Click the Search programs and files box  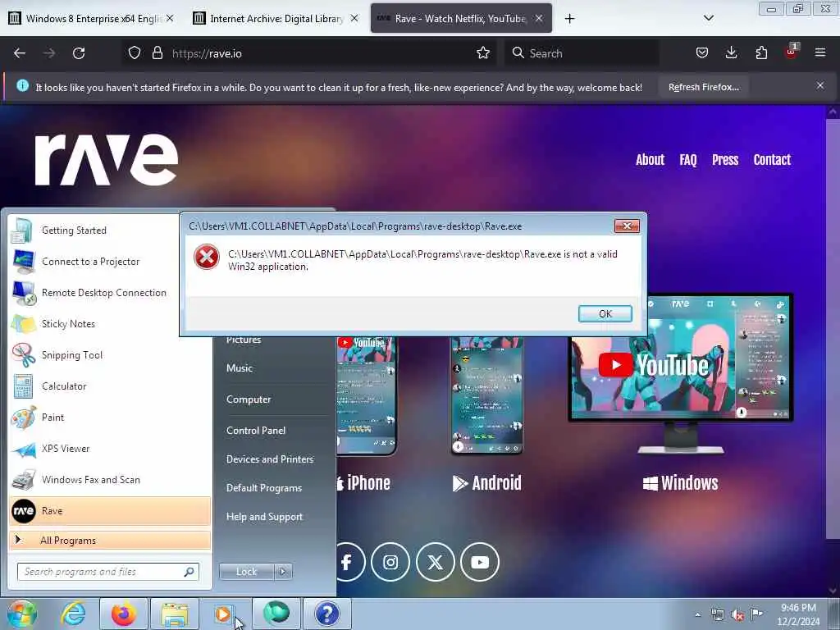107,572
